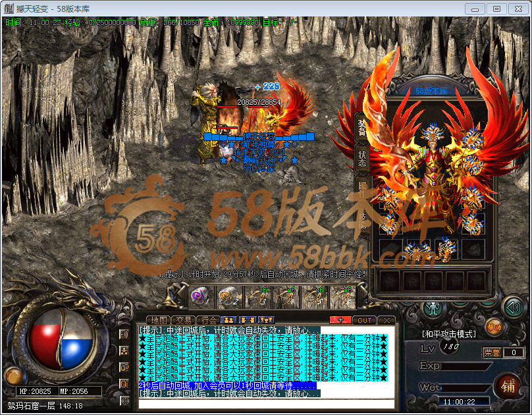This screenshot has height=415, width=532.
Task: Select the right bracelet equipment slot
Action: click(473, 198)
